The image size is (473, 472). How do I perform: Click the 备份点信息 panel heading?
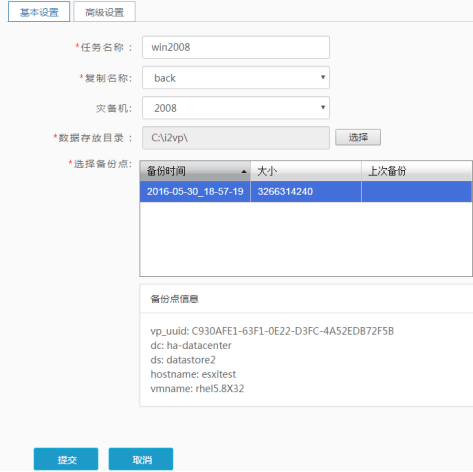point(174,299)
